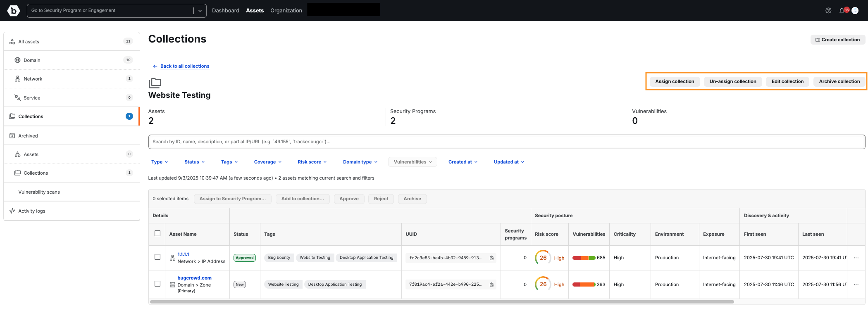Expand the Domain type filter dropdown
This screenshot has width=868, height=320.
[360, 162]
